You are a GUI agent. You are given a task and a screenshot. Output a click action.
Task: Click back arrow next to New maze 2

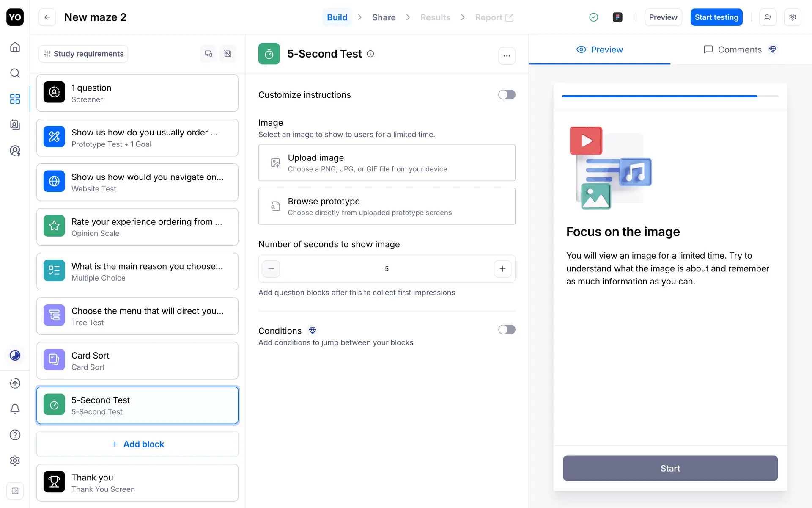coord(47,17)
